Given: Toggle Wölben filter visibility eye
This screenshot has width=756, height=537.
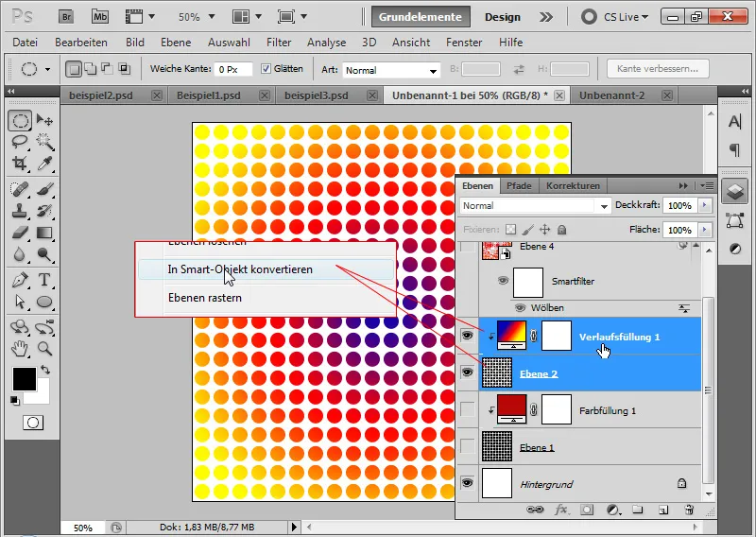Looking at the screenshot, I should coord(520,308).
